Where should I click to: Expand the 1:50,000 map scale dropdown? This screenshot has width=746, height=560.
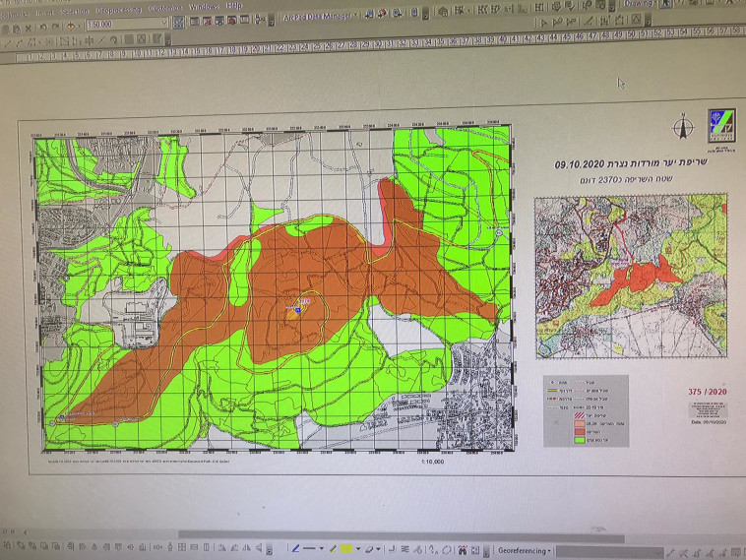click(x=166, y=22)
